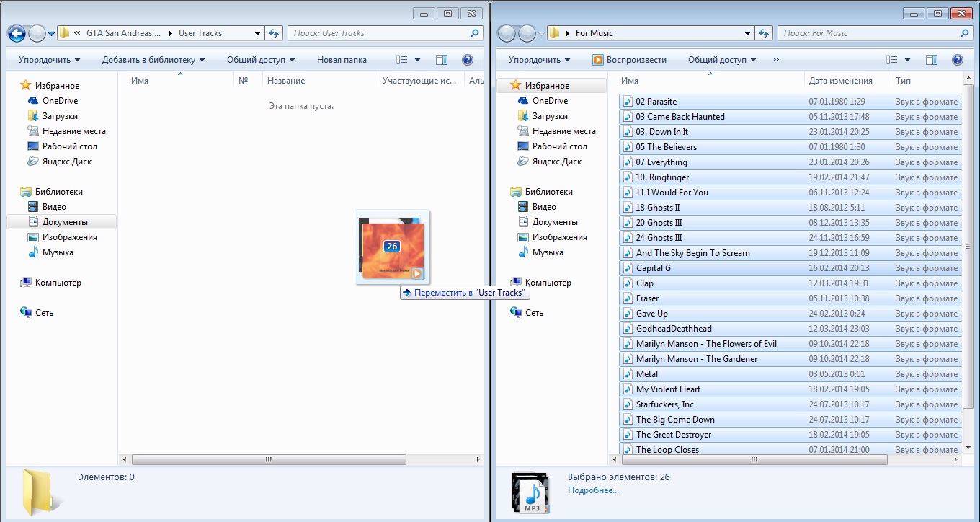980x522 pixels.
Task: Open Общий доступ menu in For Music window
Action: click(722, 60)
